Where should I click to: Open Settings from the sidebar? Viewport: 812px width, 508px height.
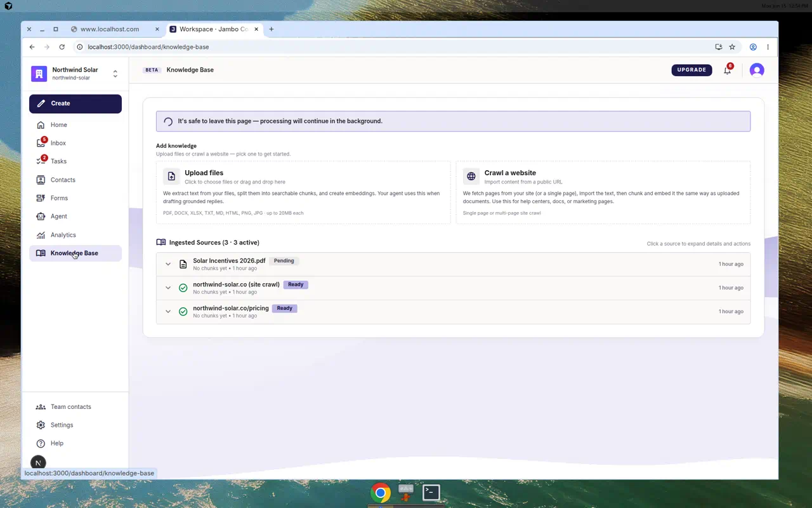pos(75,425)
